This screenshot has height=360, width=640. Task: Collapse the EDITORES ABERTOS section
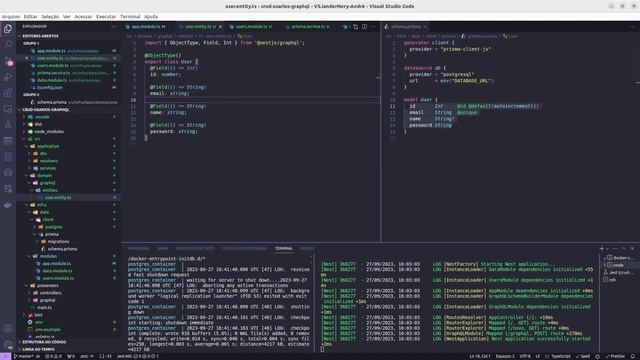[40, 36]
